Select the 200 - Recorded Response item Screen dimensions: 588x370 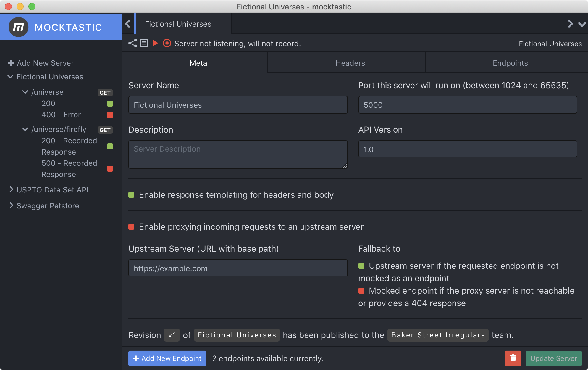[69, 146]
